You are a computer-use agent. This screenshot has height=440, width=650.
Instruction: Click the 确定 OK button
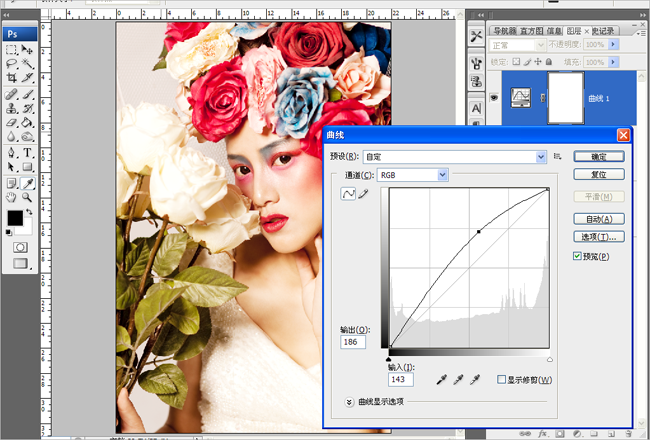(x=599, y=156)
